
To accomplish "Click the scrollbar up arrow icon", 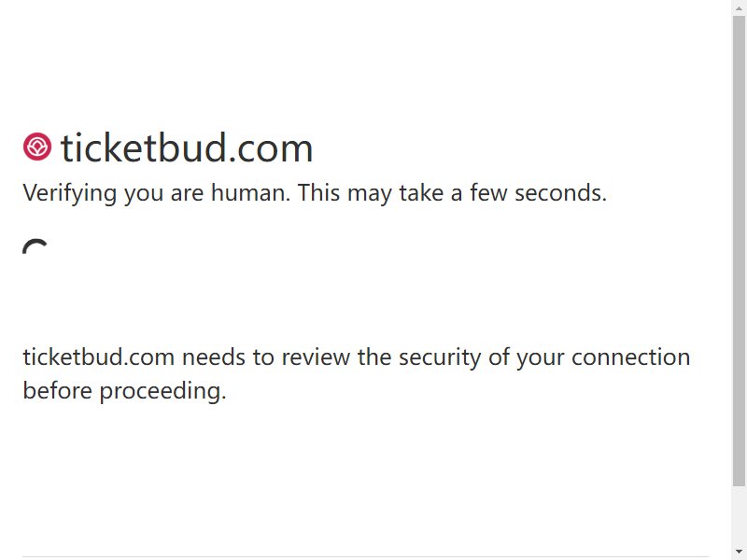I will tap(739, 7).
